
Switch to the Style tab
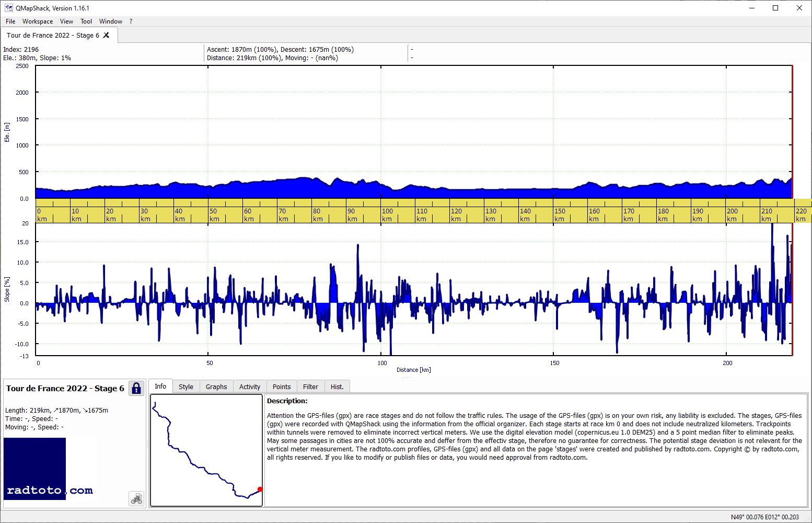coord(185,386)
